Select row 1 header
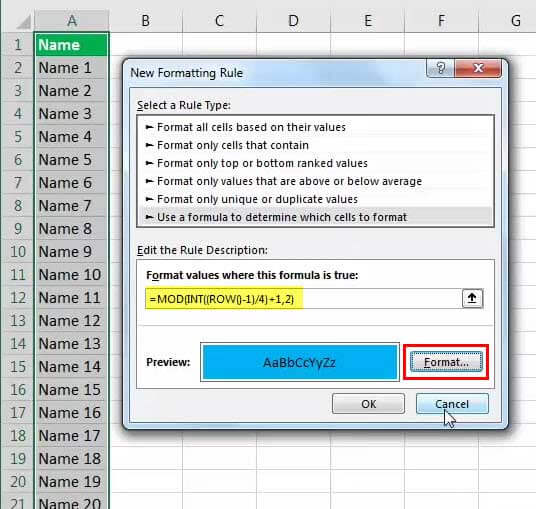Viewport: 536px width, 509px height. (x=18, y=44)
